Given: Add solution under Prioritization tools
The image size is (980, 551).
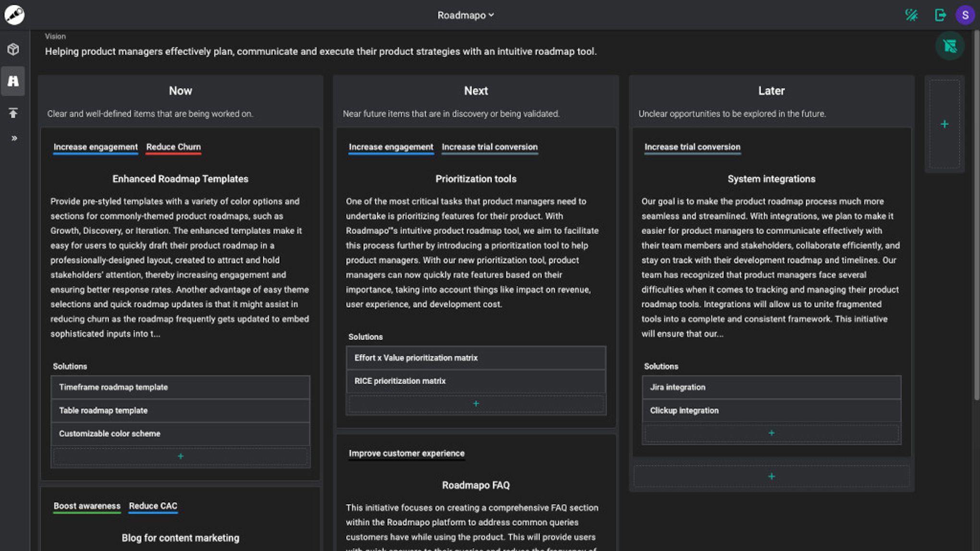Looking at the screenshot, I should pyautogui.click(x=476, y=404).
